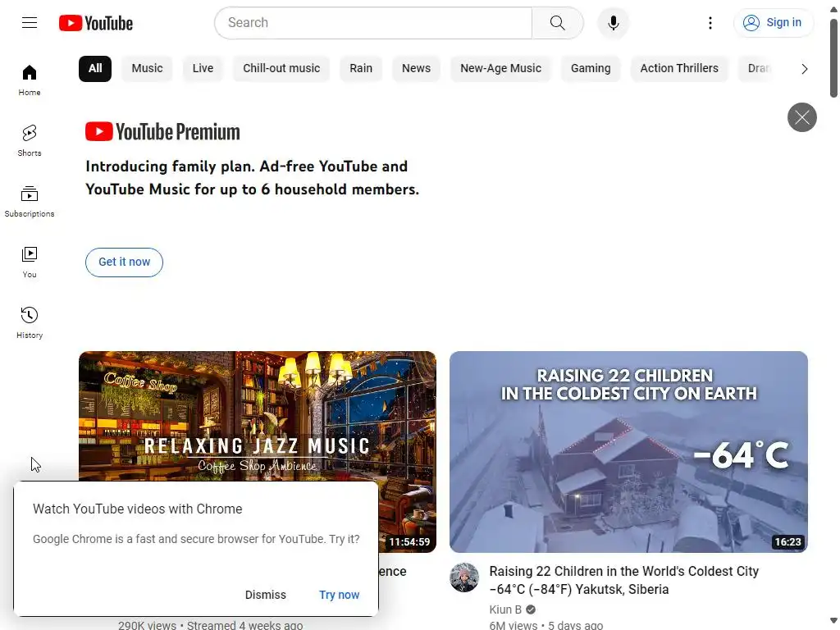Select the News filter chip
Screen dimensions: 840x630
tap(416, 69)
